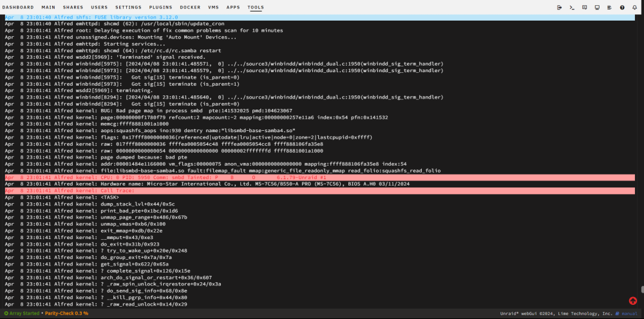The width and height of the screenshot is (644, 319).
Task: Click the 'do_group_exit+0x7a/0x7a' line
Action: pyautogui.click(x=88, y=257)
